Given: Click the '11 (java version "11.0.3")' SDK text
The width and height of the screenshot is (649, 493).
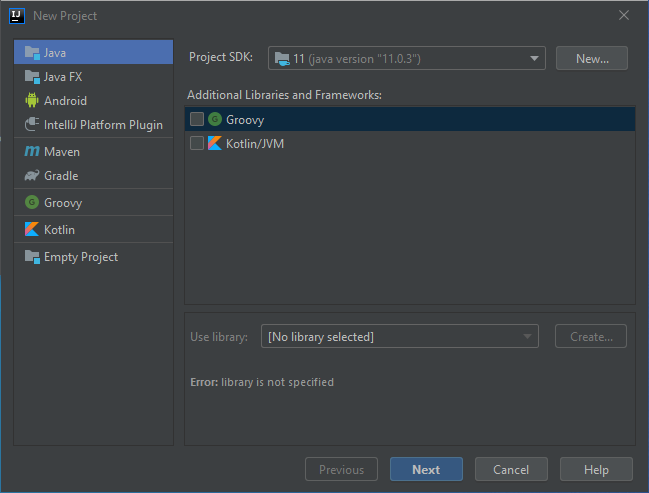Looking at the screenshot, I should [x=357, y=59].
